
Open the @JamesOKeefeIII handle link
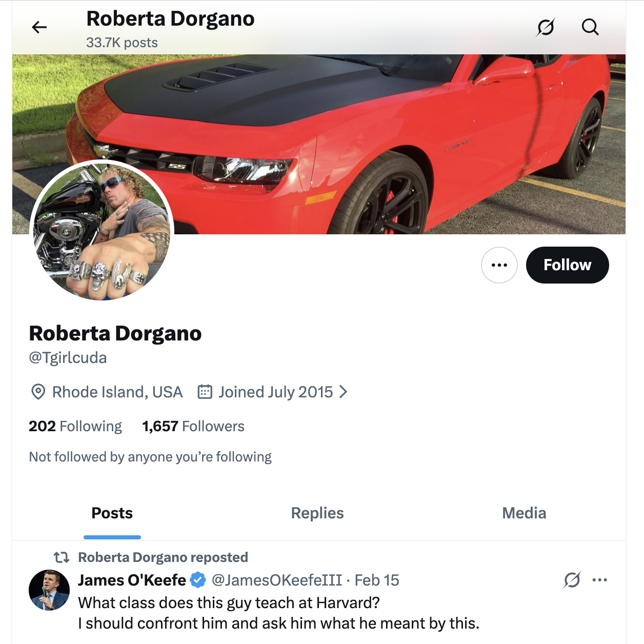277,580
